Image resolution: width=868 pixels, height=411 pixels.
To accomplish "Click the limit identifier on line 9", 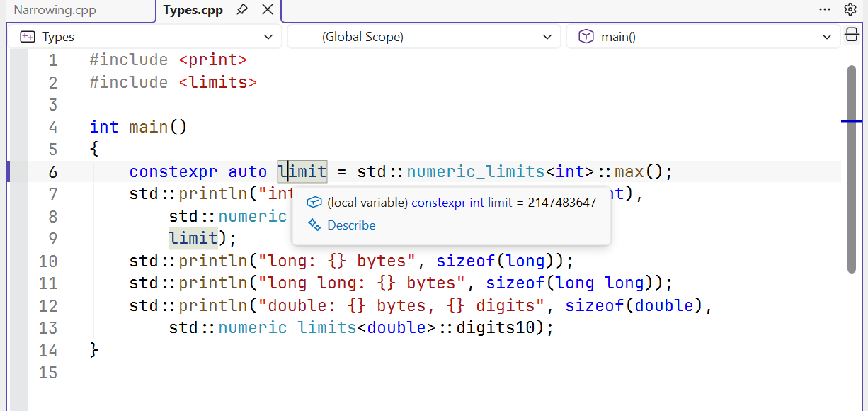I will tap(193, 238).
